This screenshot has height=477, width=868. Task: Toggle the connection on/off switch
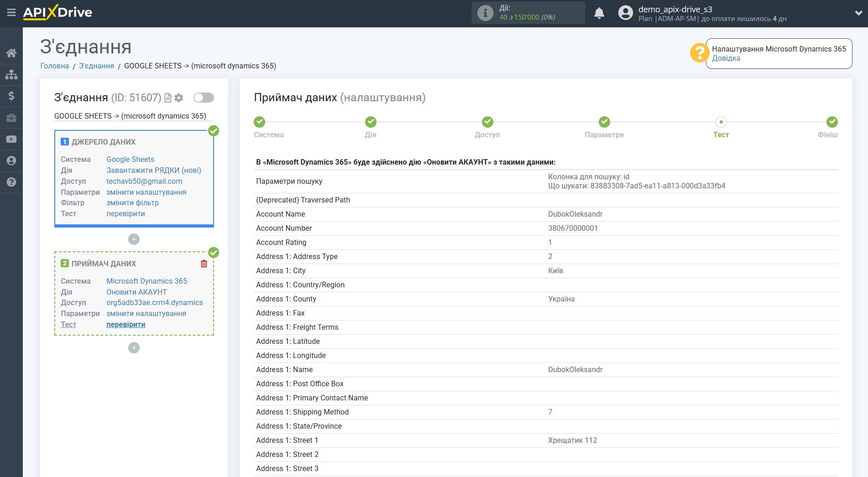204,98
